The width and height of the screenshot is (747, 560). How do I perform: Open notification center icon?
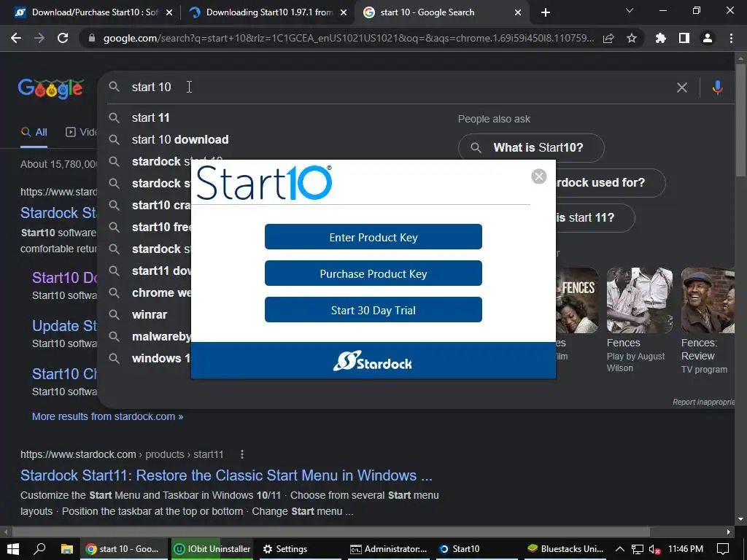point(723,549)
